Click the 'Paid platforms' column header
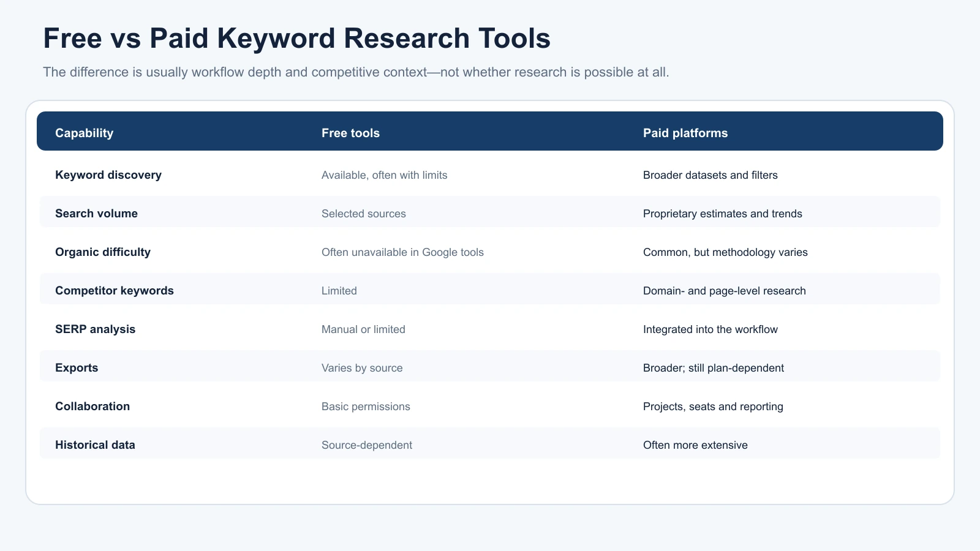This screenshot has width=980, height=551. (685, 133)
